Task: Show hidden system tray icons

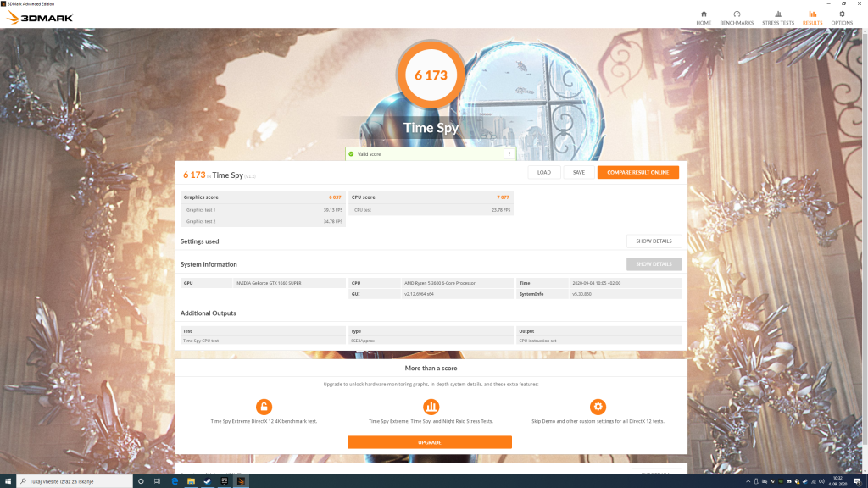Action: point(748,481)
